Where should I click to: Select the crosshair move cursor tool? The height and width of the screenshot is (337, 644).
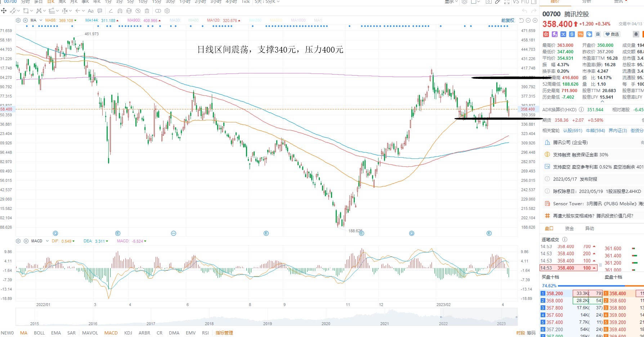(x=4, y=11)
